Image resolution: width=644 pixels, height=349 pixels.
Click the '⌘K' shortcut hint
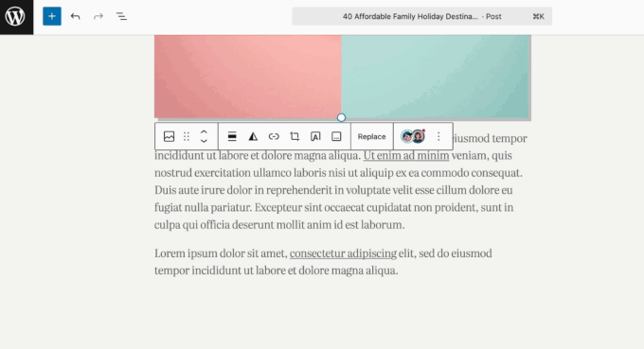[539, 16]
